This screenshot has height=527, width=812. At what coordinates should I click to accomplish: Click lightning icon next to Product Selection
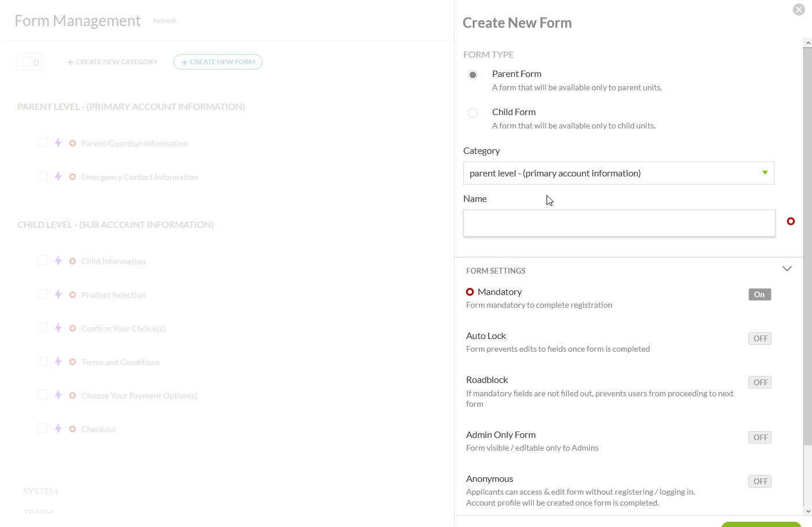coord(58,294)
